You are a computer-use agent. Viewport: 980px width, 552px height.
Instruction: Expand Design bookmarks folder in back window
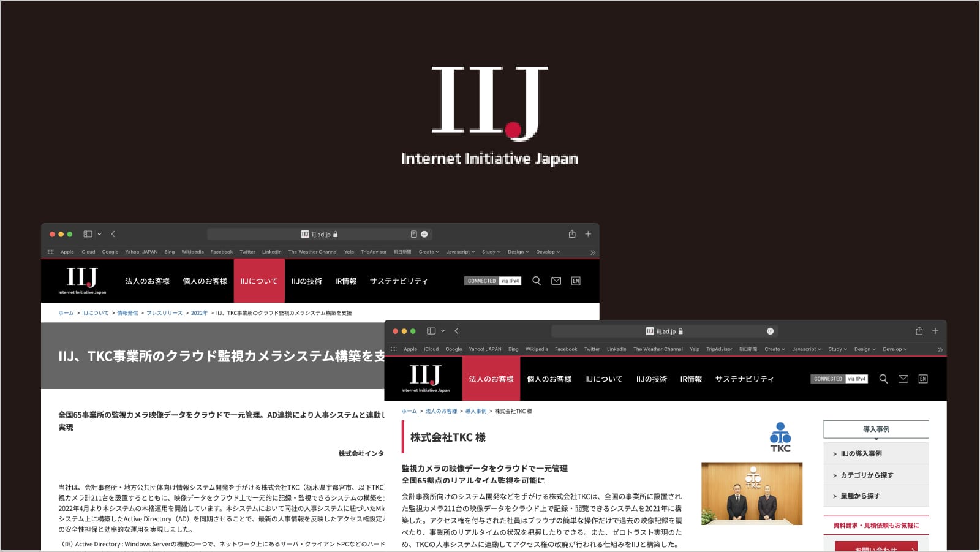click(x=518, y=252)
